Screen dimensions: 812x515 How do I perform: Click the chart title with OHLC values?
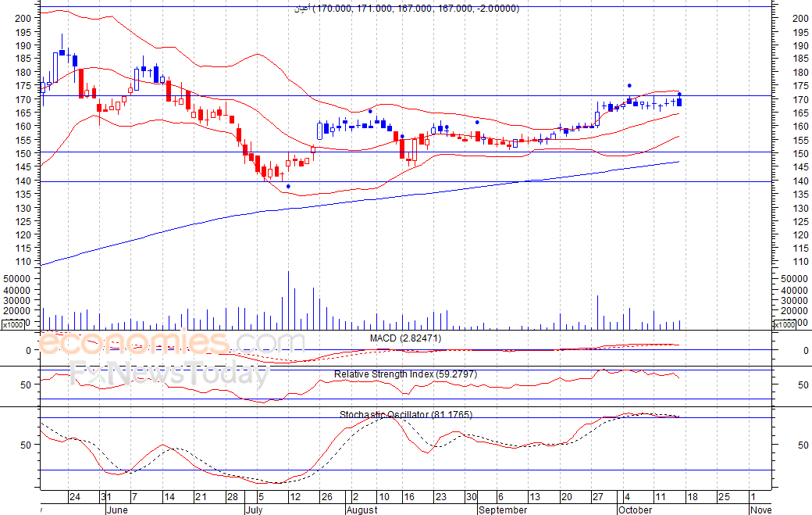click(407, 9)
